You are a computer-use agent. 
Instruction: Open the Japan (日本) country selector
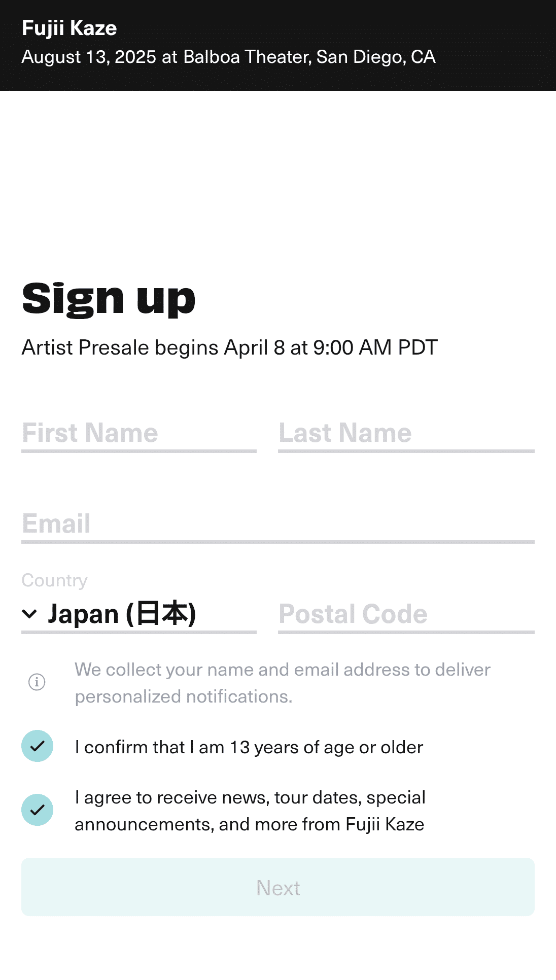tap(122, 614)
